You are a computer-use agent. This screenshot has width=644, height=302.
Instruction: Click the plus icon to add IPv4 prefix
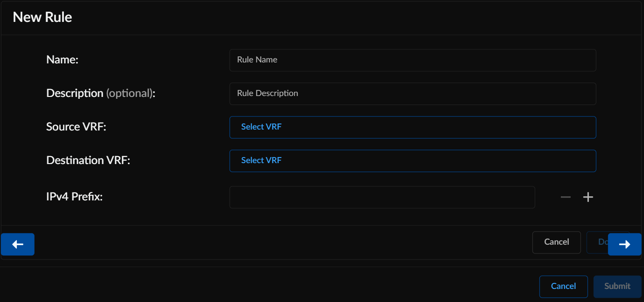[588, 197]
